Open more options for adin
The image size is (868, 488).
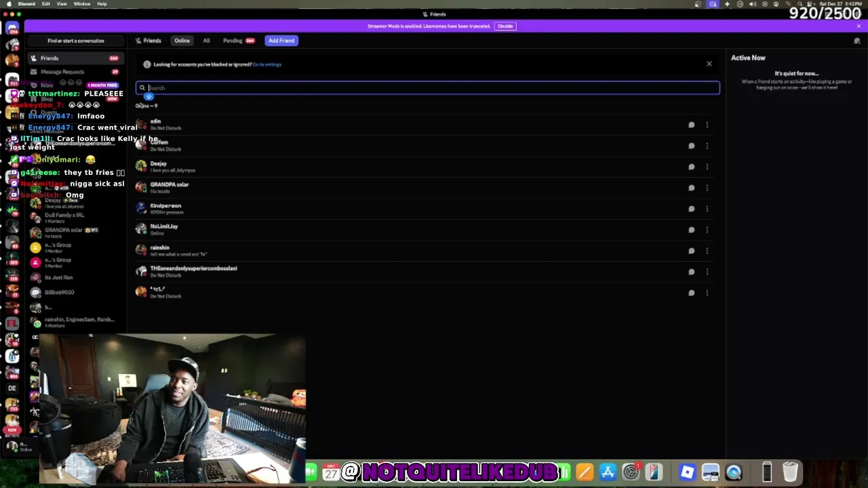coord(707,125)
